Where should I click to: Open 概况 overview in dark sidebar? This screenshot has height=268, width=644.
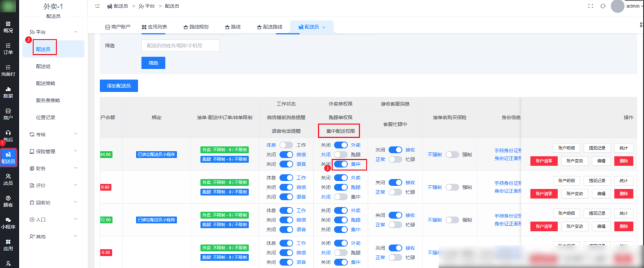point(8,26)
